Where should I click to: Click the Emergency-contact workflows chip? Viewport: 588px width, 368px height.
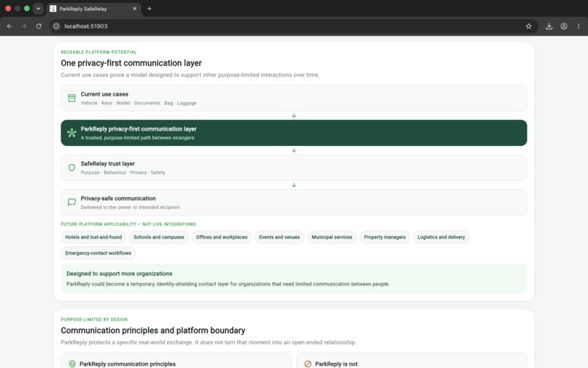(98, 253)
